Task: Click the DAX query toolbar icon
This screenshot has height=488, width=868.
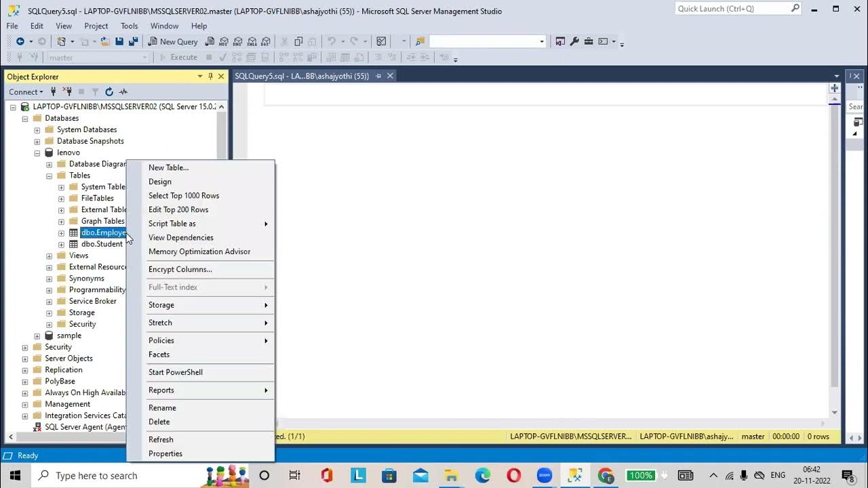Action: pos(266,41)
